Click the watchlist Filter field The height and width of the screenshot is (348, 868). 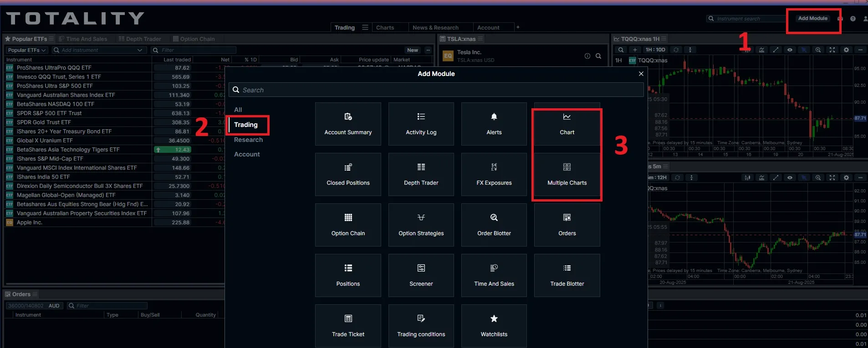point(194,50)
